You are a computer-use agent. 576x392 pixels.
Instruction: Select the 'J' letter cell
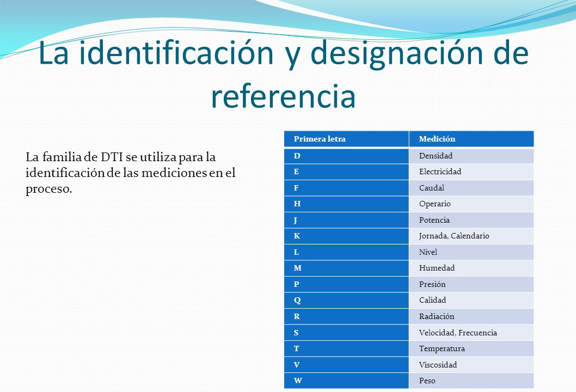click(x=346, y=220)
